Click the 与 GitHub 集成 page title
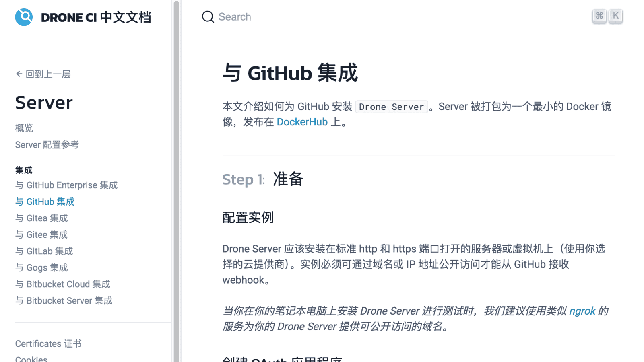Screen dimensions: 644x362 pos(290,73)
